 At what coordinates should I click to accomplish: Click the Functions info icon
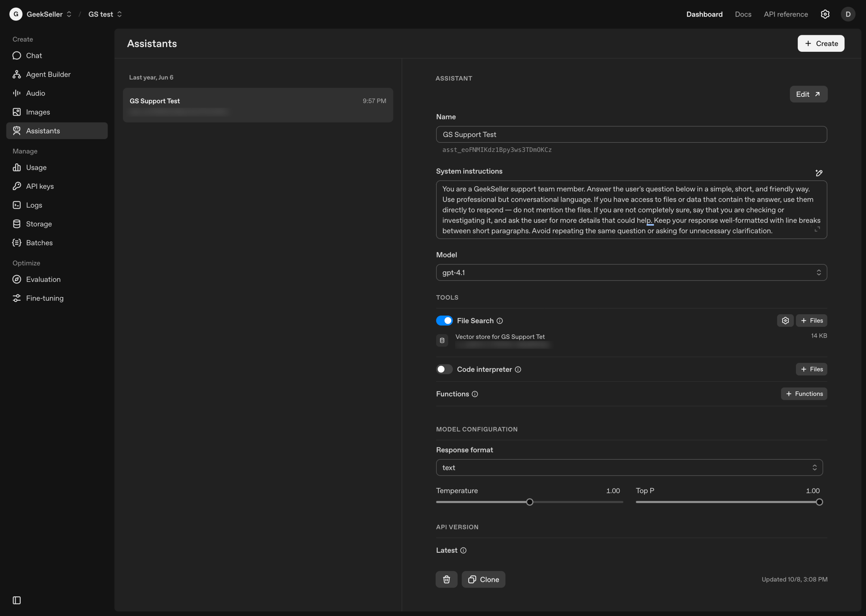[x=475, y=394]
